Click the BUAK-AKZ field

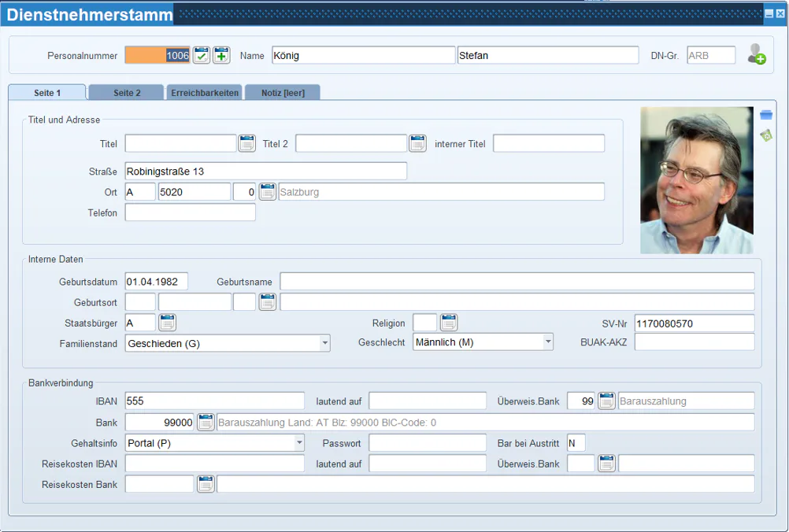point(695,342)
